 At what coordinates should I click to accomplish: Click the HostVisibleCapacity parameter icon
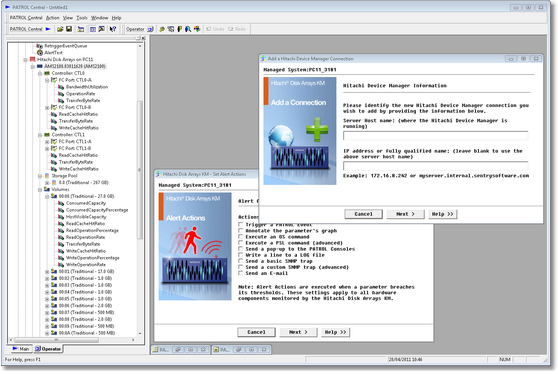coord(61,217)
